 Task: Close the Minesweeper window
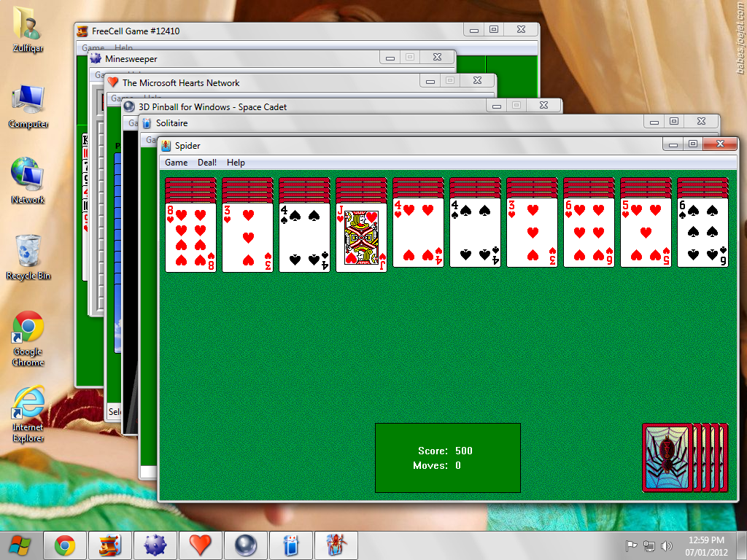click(438, 57)
